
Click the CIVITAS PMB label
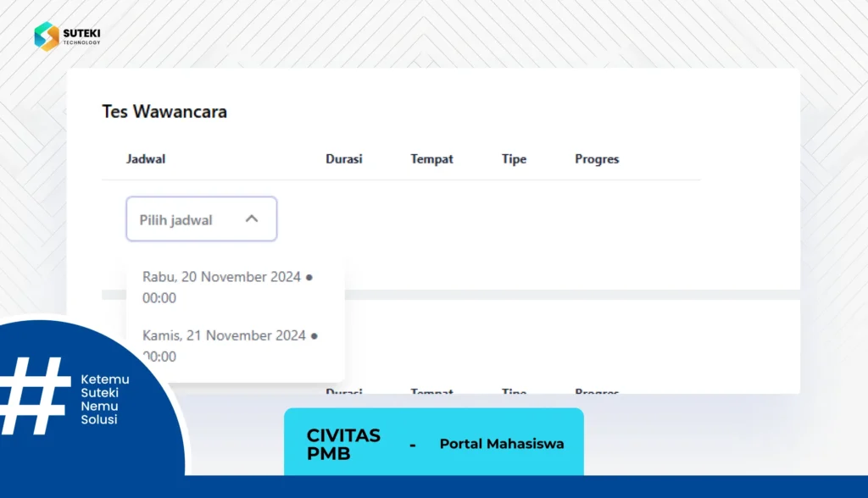(x=343, y=445)
